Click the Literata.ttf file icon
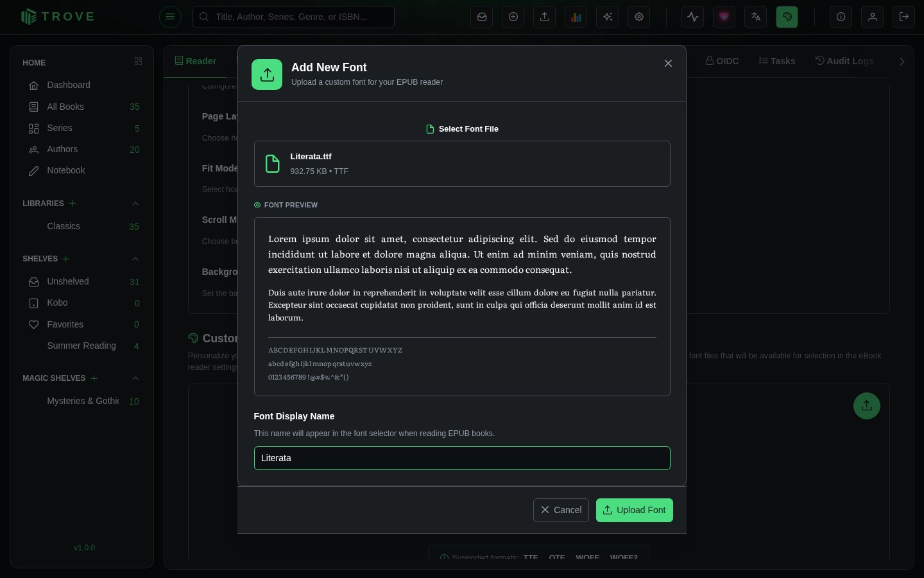This screenshot has width=924, height=578. (273, 164)
